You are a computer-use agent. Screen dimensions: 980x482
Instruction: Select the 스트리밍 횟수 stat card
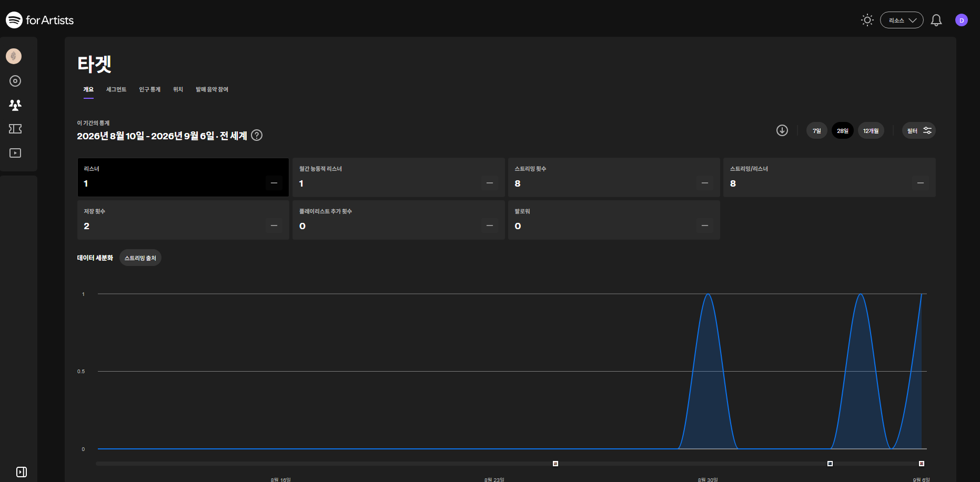614,178
